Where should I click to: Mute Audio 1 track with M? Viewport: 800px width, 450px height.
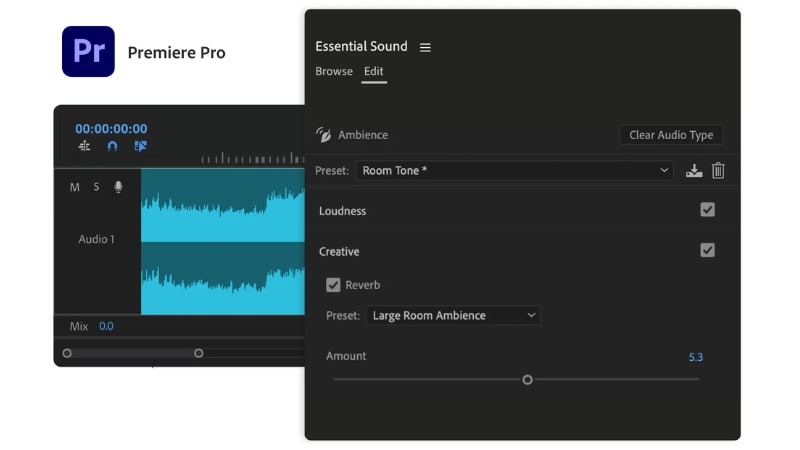tap(75, 187)
